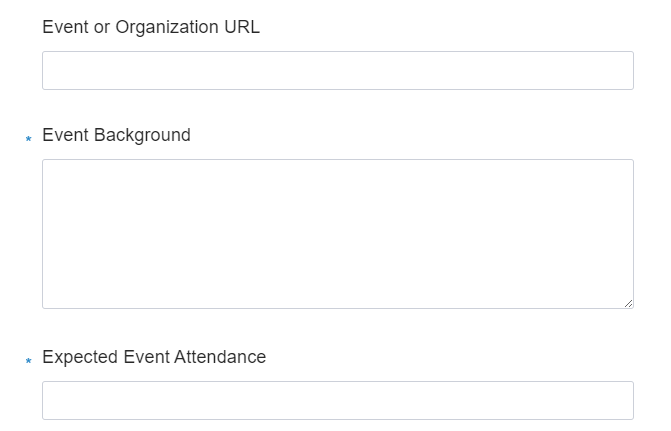
Task: Click the multiline box under Event Background
Action: click(x=337, y=233)
